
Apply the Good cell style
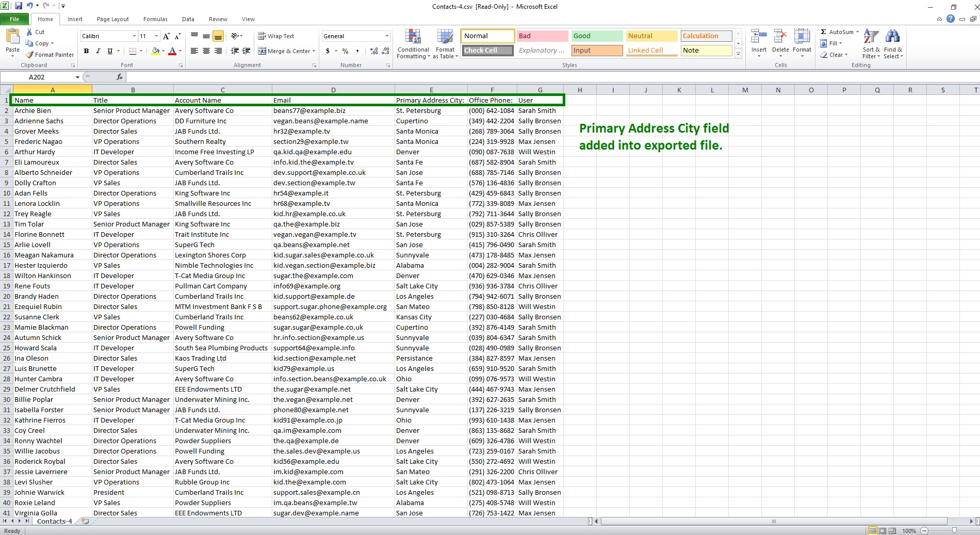click(x=597, y=36)
